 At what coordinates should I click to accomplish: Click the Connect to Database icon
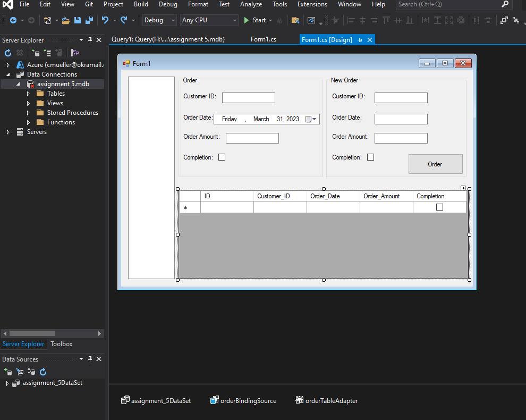(36, 53)
